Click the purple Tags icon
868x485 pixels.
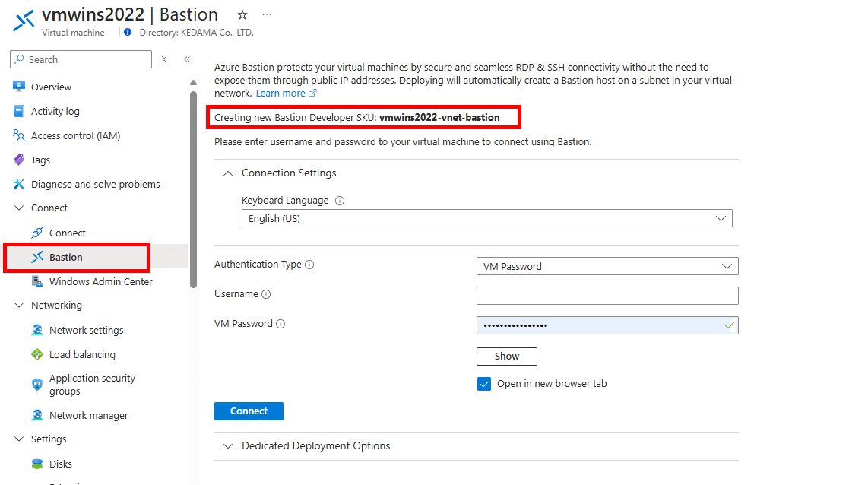(x=19, y=160)
